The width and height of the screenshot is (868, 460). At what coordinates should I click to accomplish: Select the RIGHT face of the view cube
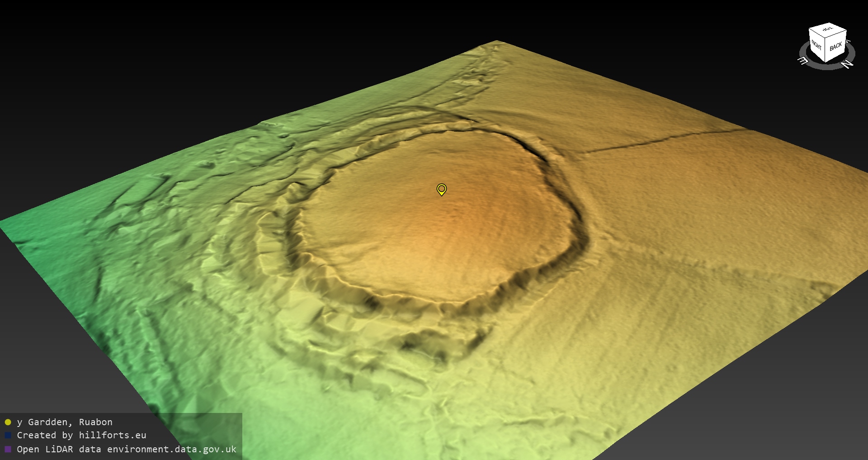816,45
